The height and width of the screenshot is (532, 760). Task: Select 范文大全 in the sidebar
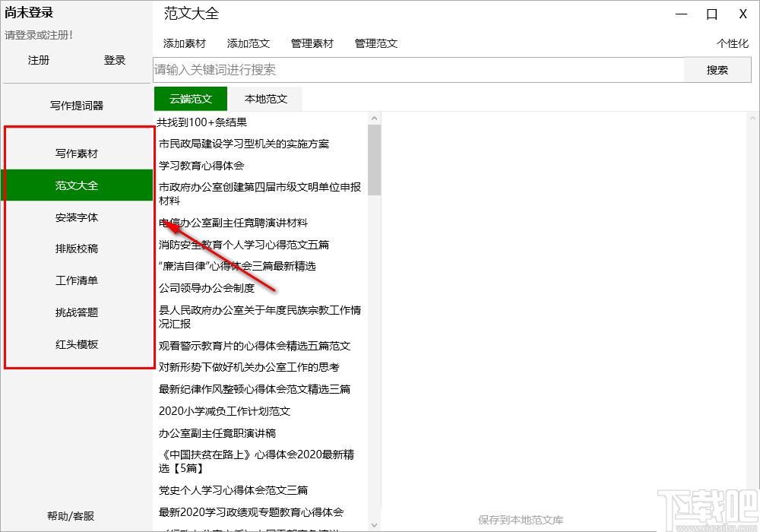pyautogui.click(x=77, y=185)
